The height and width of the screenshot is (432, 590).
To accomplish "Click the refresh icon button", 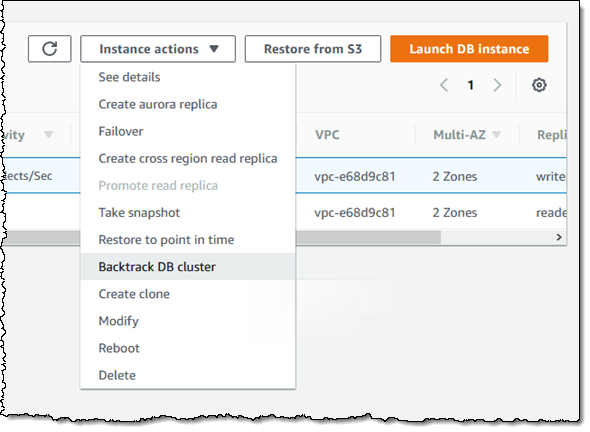I will point(50,49).
